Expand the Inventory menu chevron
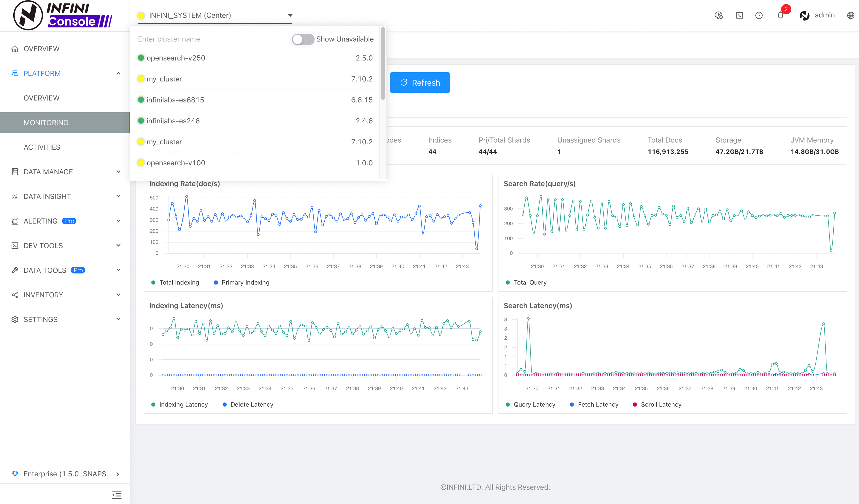Screen dimensions: 859x504 click(118, 294)
